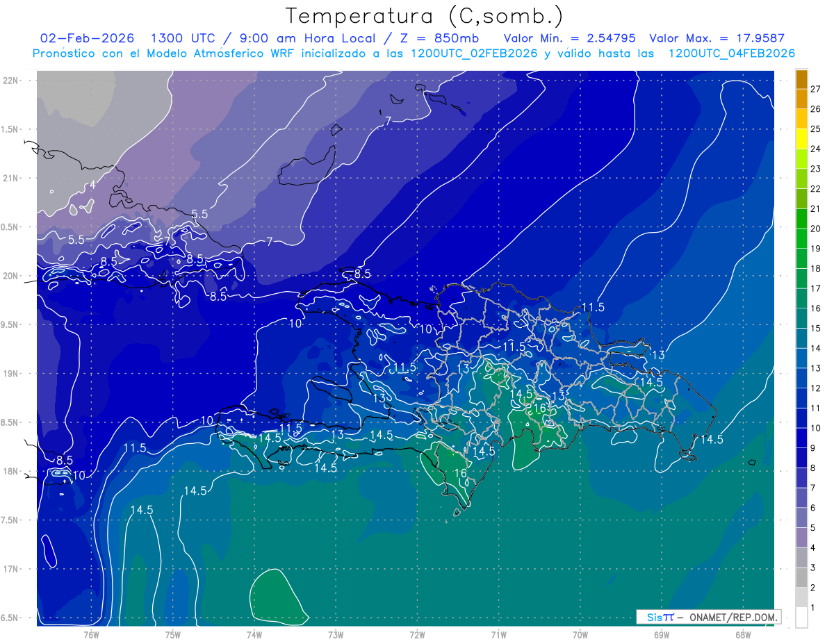Click the 'Sisπ' logo text

point(660,617)
